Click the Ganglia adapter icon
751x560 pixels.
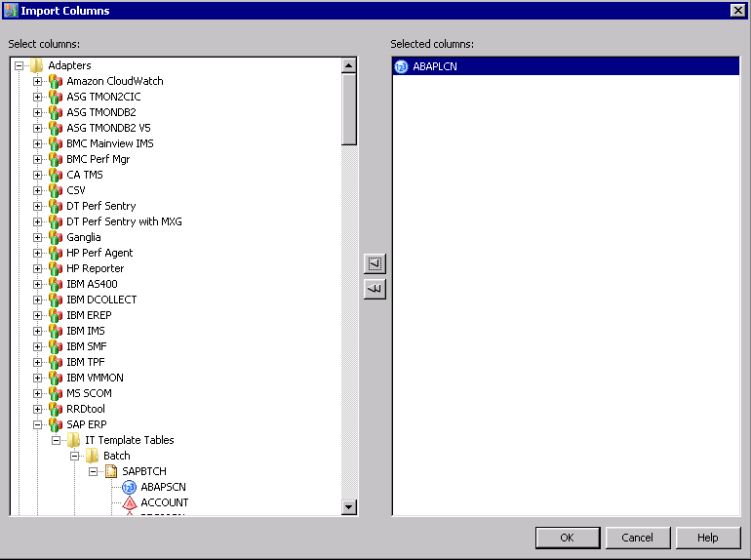56,238
